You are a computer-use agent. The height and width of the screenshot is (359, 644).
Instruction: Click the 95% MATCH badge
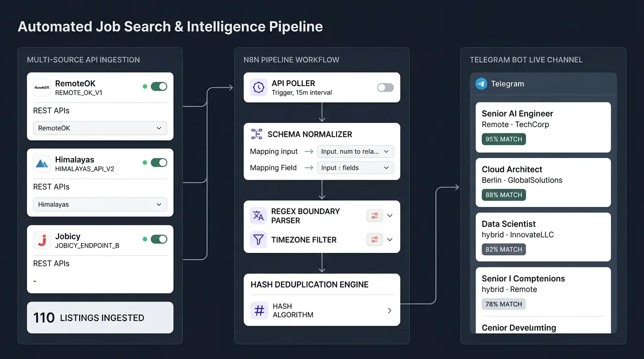(x=504, y=139)
